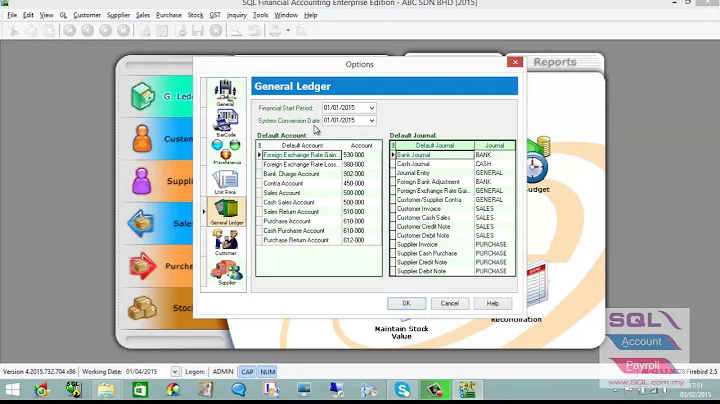This screenshot has width=720, height=404.
Task: Close the Options dialog with red X
Action: (515, 62)
